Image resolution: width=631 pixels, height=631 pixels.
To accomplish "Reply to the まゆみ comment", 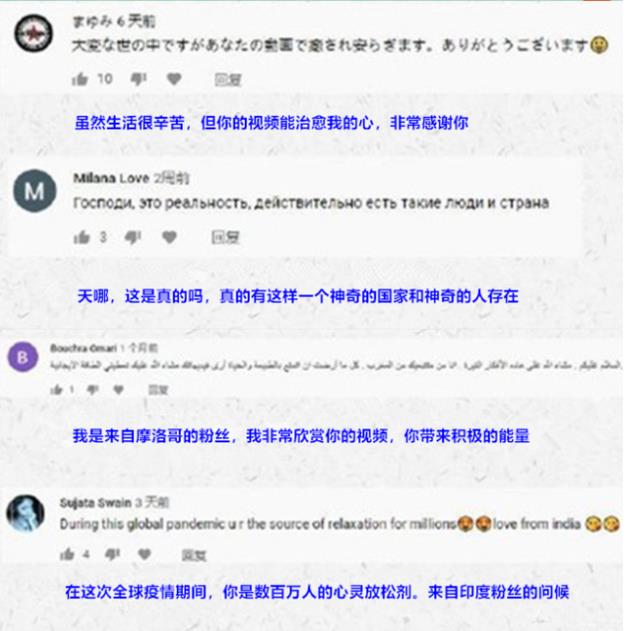I will pyautogui.click(x=227, y=80).
